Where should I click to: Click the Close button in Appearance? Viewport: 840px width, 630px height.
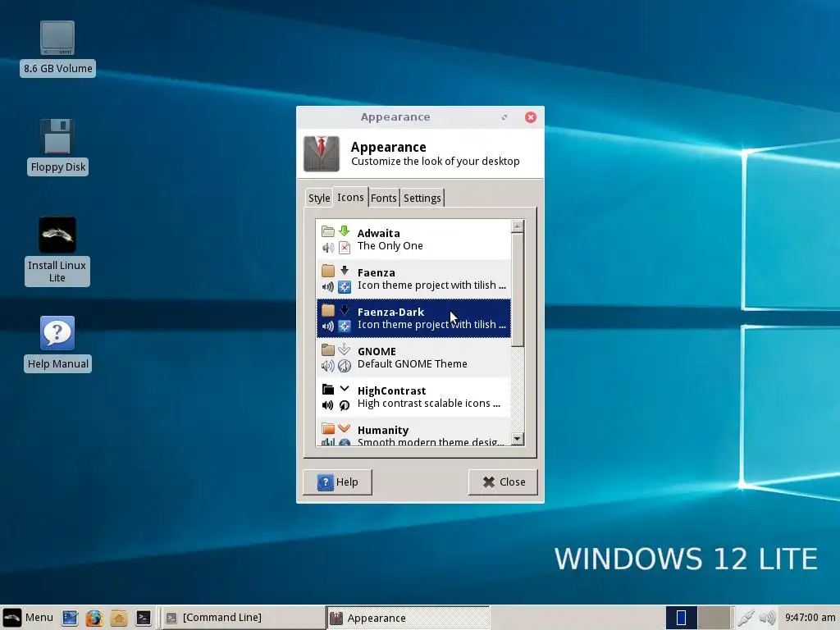coord(503,482)
